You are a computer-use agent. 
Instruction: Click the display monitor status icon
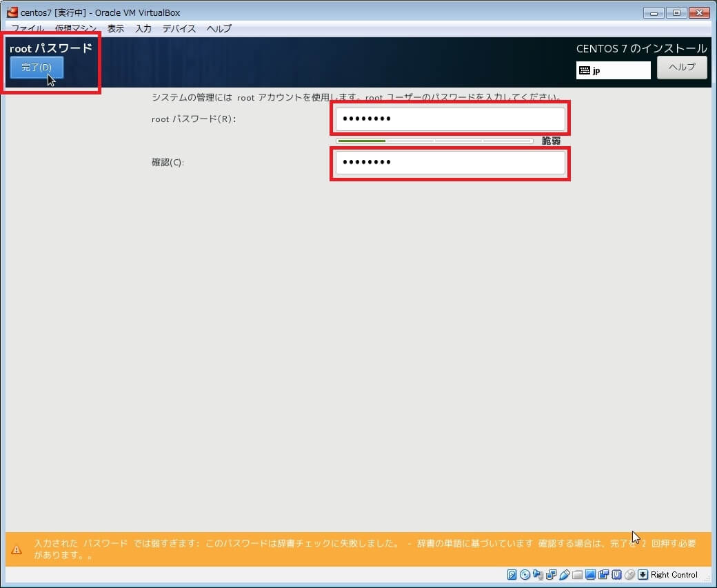(591, 575)
